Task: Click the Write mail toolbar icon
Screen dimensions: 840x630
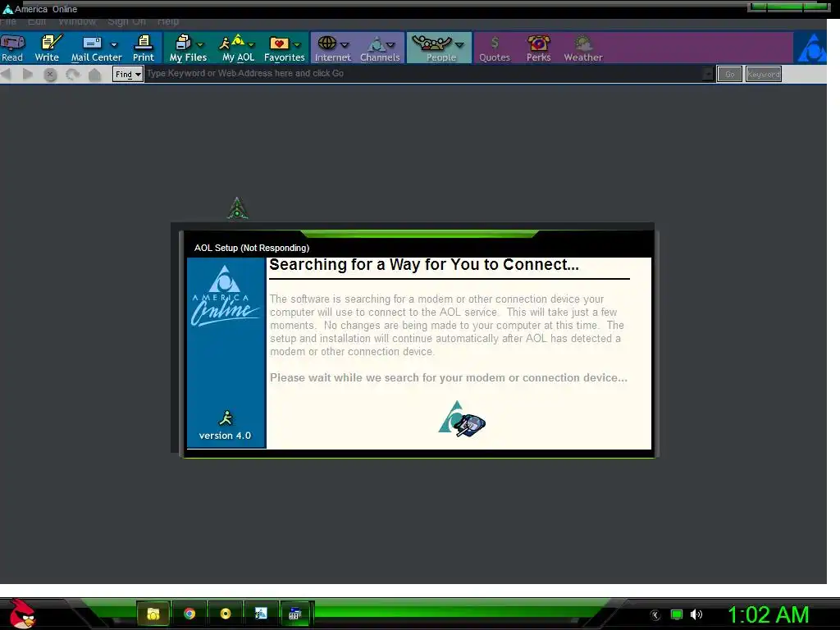Action: pos(50,43)
